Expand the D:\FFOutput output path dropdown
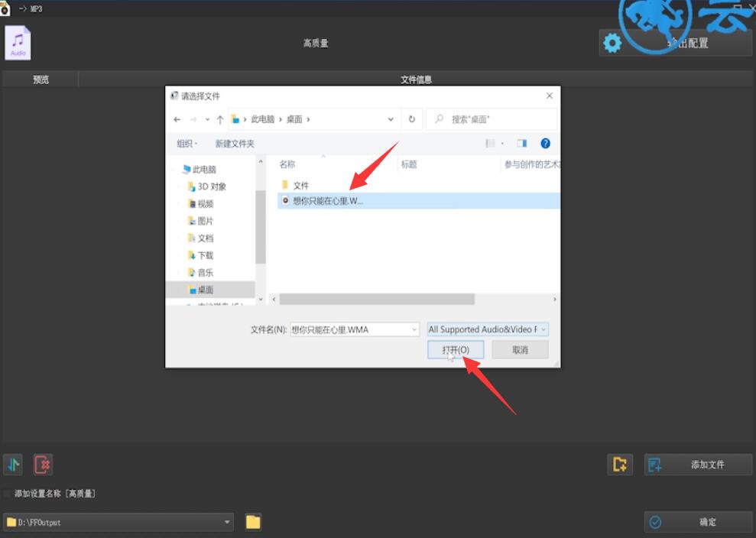 pos(227,522)
